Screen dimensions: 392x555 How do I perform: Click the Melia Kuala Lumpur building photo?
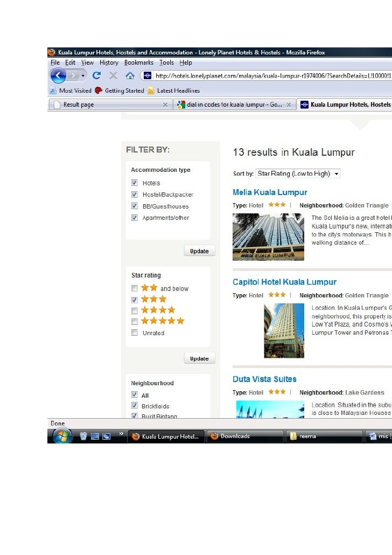tap(268, 237)
